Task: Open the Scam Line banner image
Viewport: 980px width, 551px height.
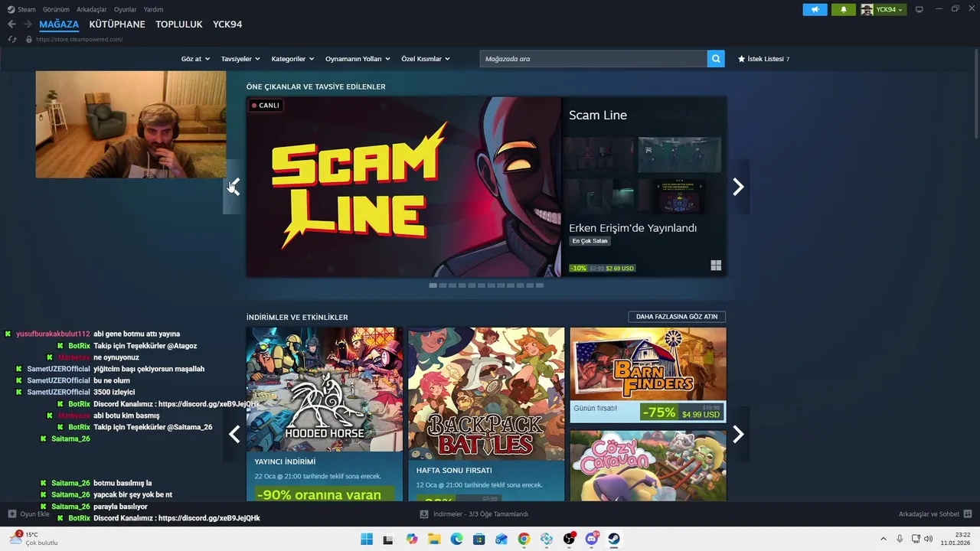Action: [x=403, y=187]
